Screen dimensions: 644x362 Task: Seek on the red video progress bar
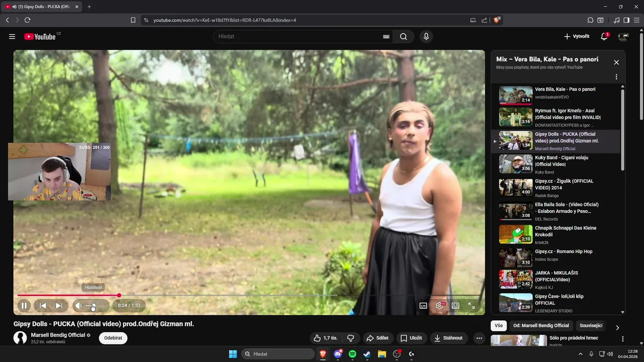click(x=249, y=295)
